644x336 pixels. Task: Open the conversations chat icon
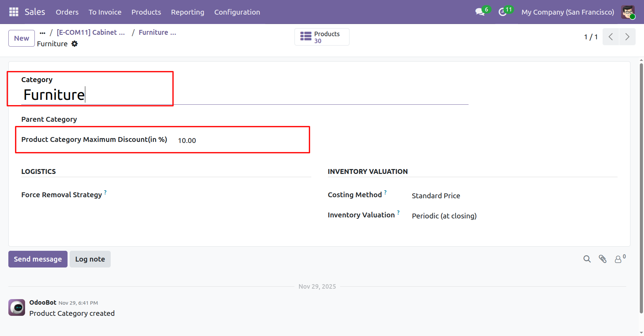pos(480,12)
